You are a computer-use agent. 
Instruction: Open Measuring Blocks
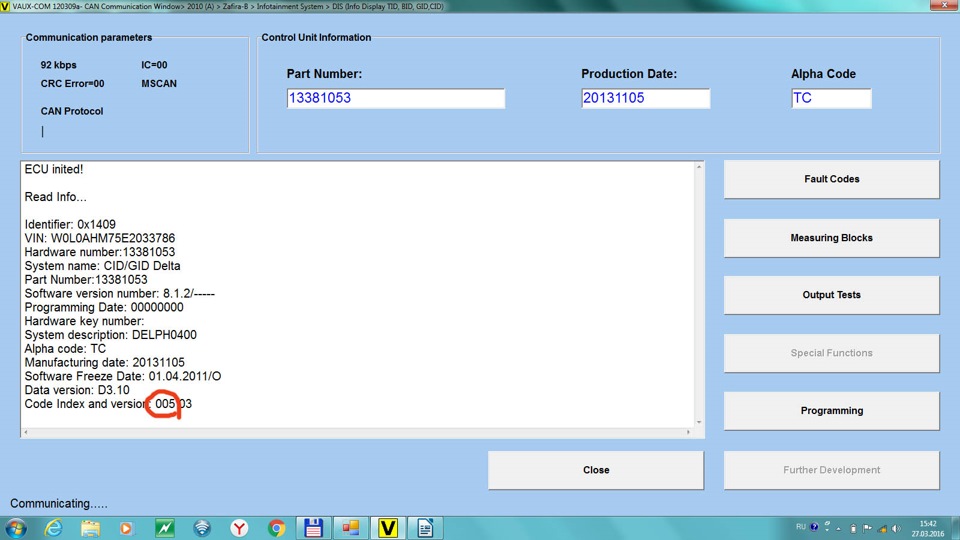coord(831,238)
